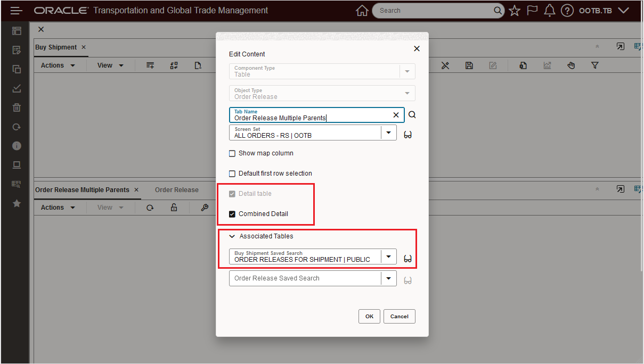The height and width of the screenshot is (364, 644).
Task: Open Object Type dropdown
Action: (407, 94)
